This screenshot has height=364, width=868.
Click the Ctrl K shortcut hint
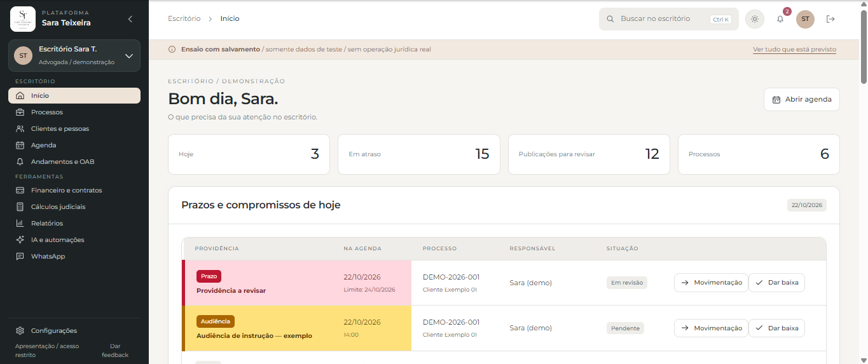[x=720, y=20]
